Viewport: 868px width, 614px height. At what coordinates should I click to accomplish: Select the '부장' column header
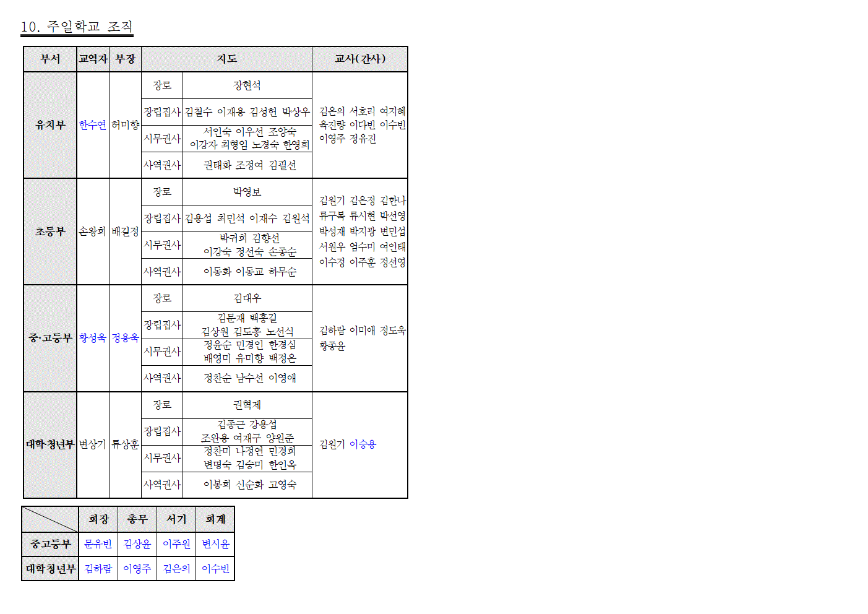(x=125, y=59)
